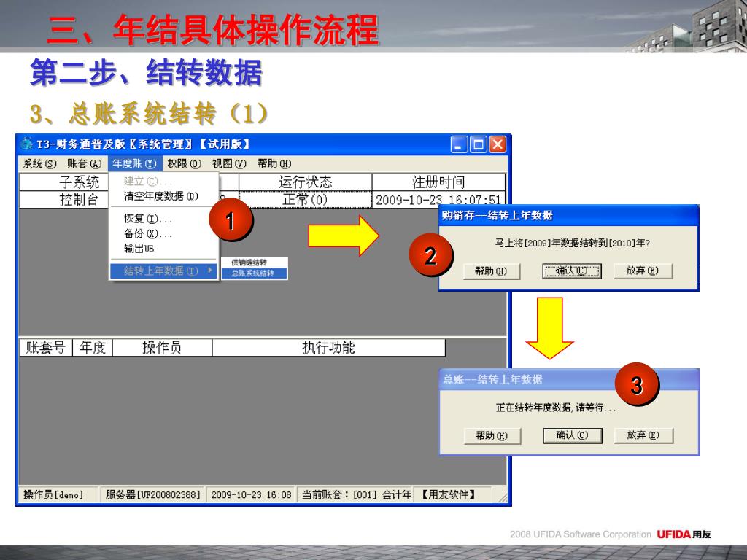Image resolution: width=747 pixels, height=560 pixels.
Task: Click the 正在结转年度数据,请等待... message
Action: click(x=556, y=408)
